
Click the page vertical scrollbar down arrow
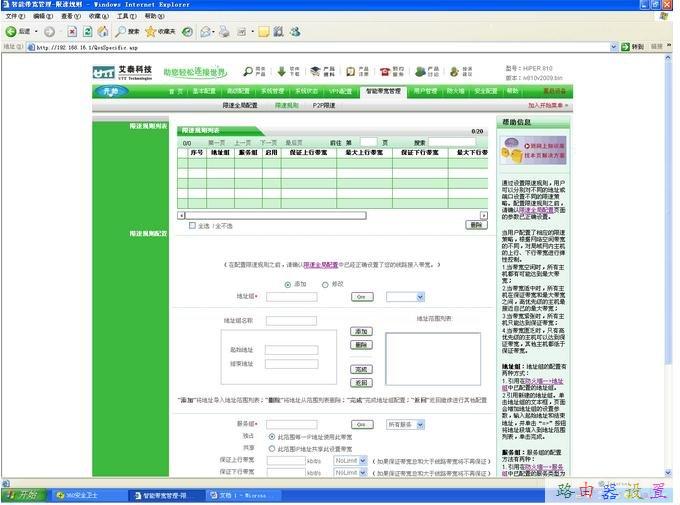point(668,472)
